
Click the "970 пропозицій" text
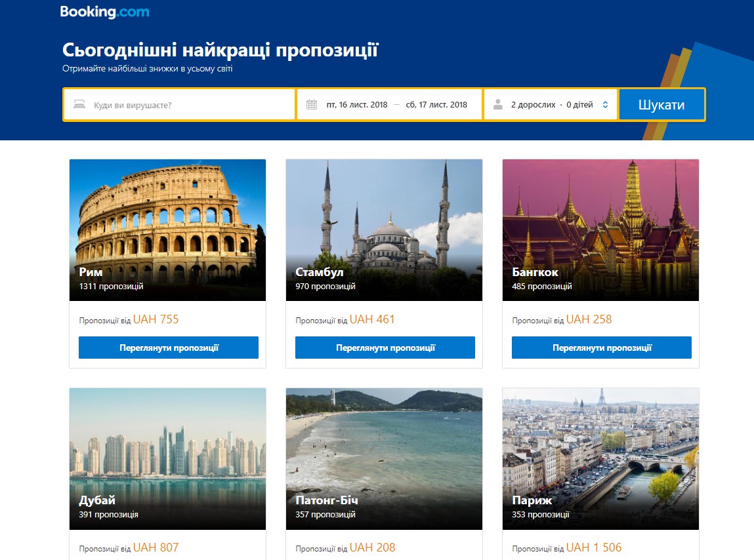325,287
